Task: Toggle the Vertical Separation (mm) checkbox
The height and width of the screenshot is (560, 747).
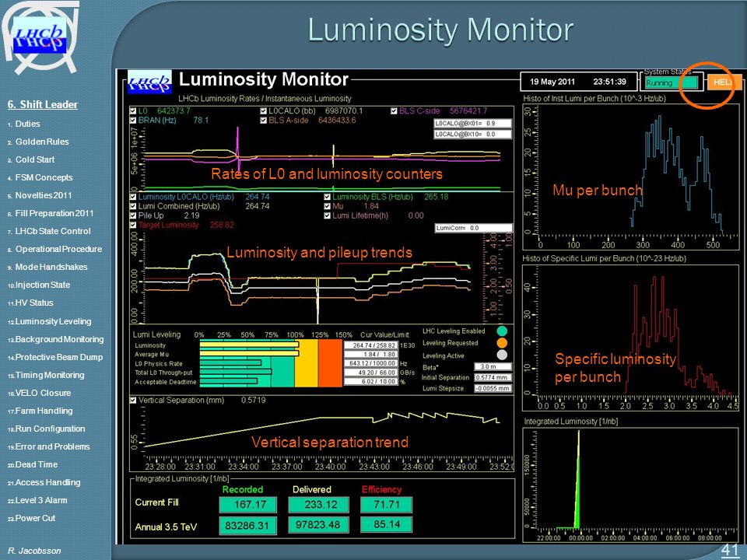Action: (x=133, y=400)
